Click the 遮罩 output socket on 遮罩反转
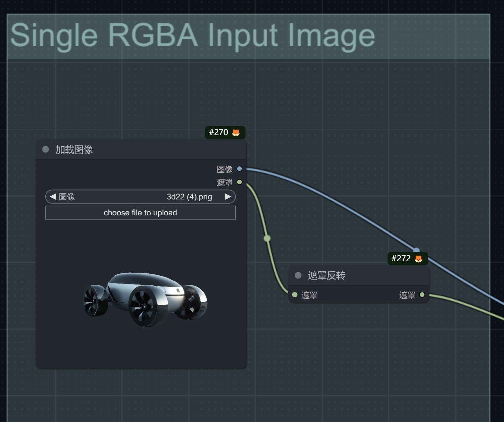Screen dimensions: 504x422 422,295
